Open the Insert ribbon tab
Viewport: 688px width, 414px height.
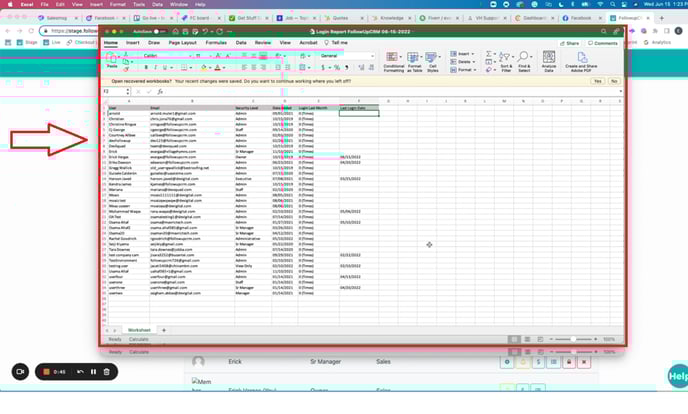point(133,43)
